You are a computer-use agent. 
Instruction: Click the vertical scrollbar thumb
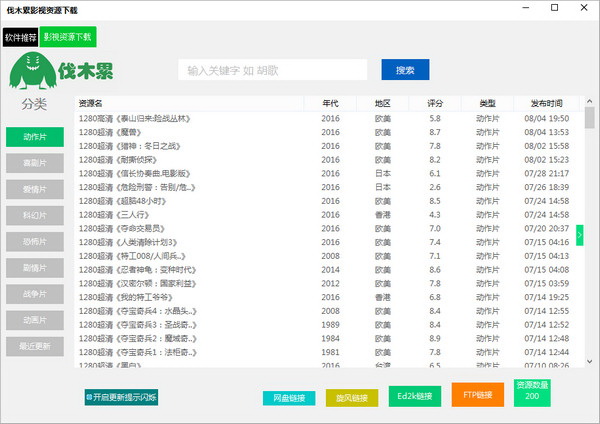(x=589, y=118)
